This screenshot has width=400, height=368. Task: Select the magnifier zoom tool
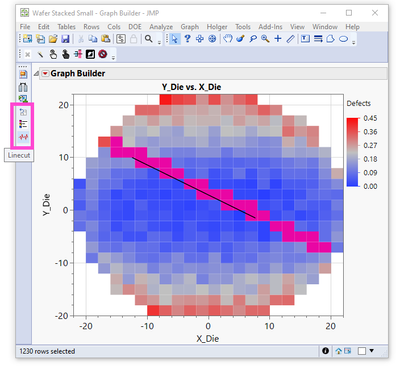(265, 39)
